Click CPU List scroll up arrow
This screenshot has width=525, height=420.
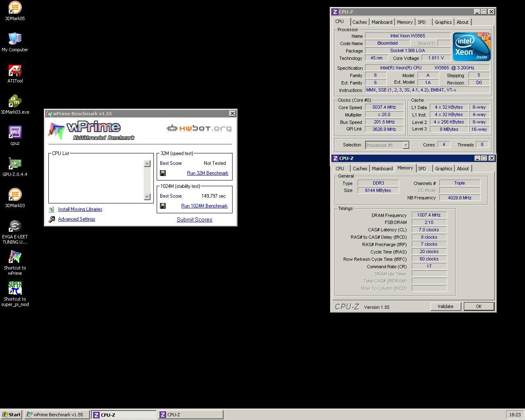(147, 164)
